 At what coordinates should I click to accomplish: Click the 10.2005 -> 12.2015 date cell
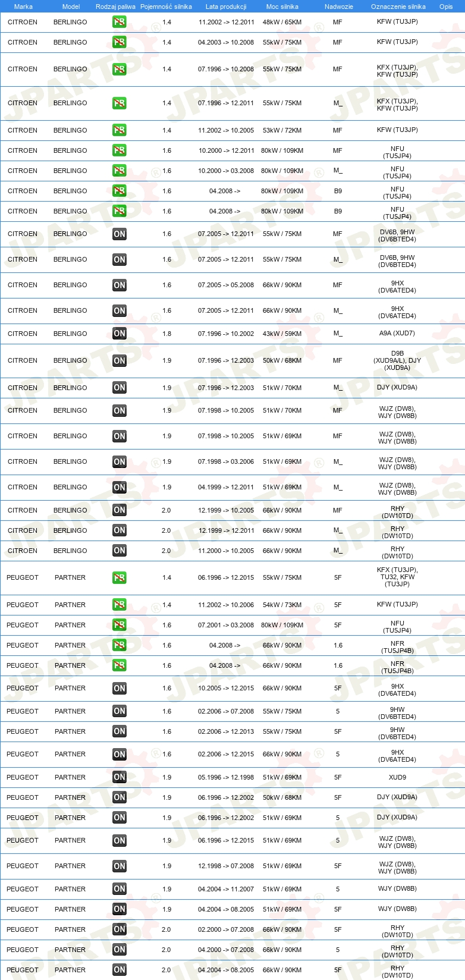(x=226, y=688)
